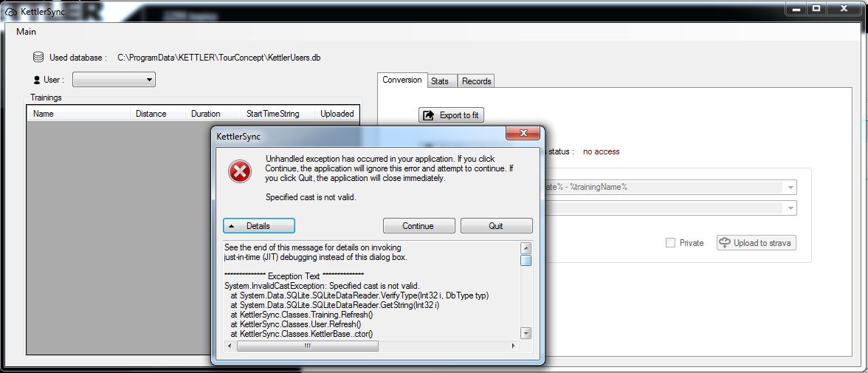Click the System.InvalidCastException line in details
This screenshot has width=868, height=373.
coord(322,286)
